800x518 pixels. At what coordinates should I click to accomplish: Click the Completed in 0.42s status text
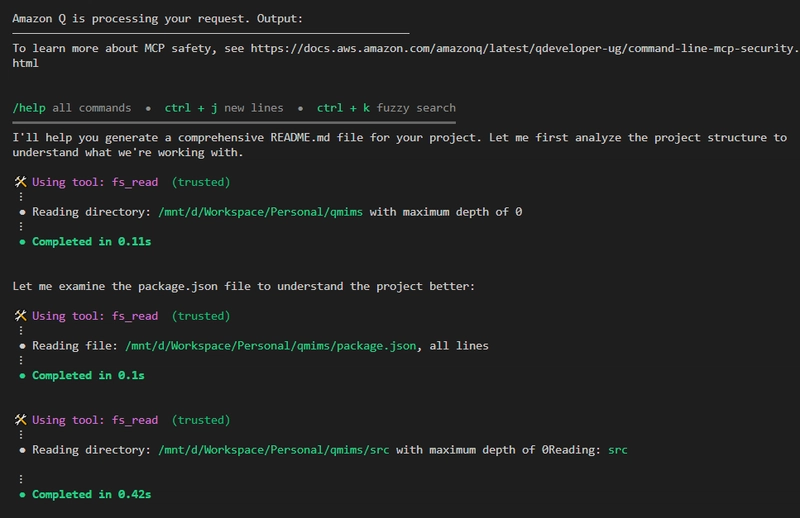91,494
